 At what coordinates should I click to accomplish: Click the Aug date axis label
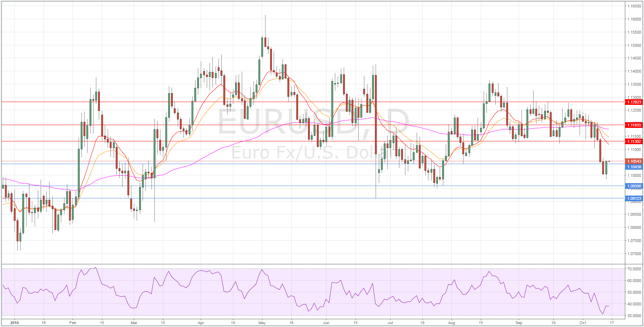[451, 323]
